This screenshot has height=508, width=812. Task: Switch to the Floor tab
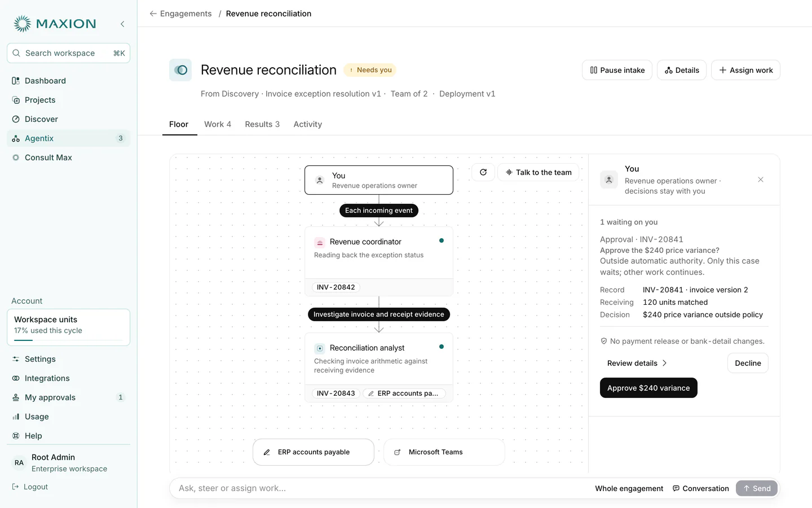[x=179, y=124]
